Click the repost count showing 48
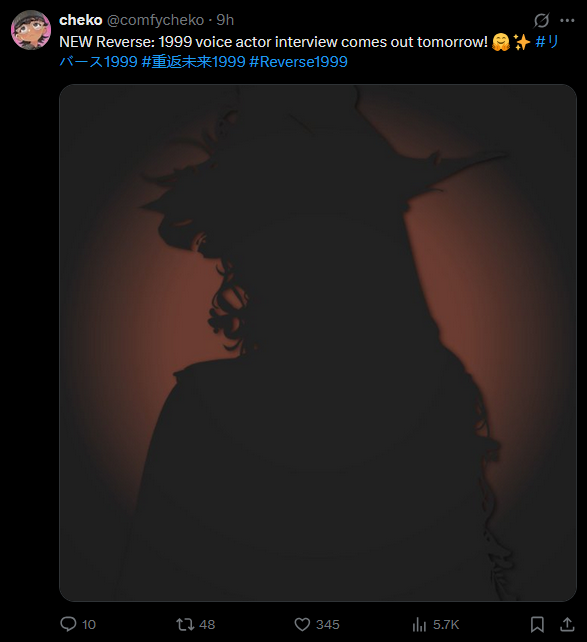This screenshot has width=587, height=642. tap(207, 624)
